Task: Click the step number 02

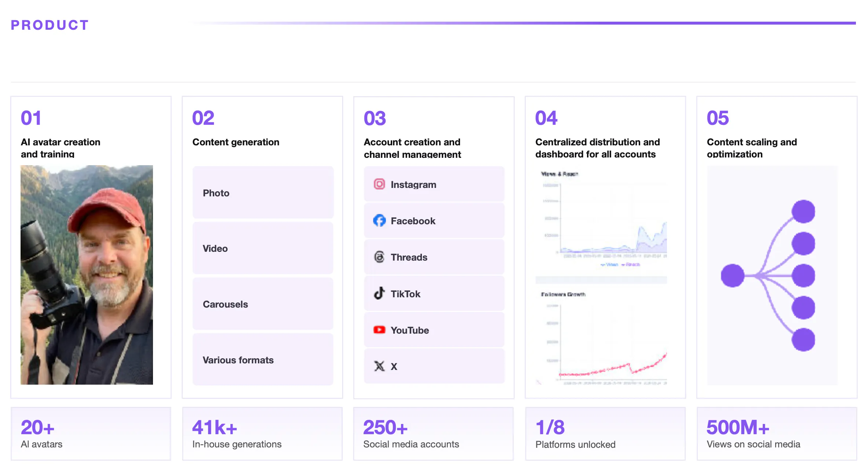Action: point(203,118)
